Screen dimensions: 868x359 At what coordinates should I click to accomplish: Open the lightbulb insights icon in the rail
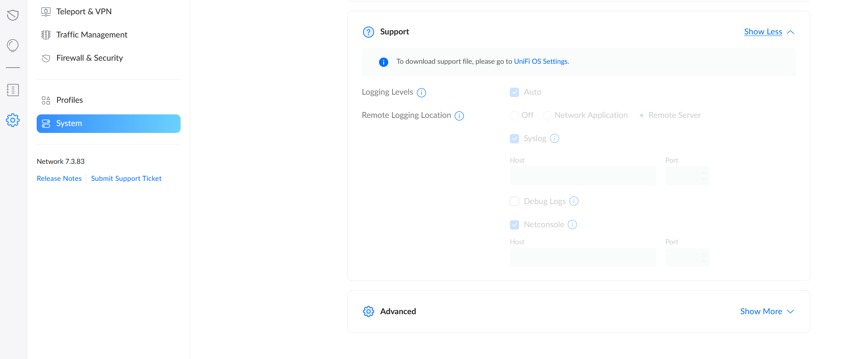pos(13,46)
